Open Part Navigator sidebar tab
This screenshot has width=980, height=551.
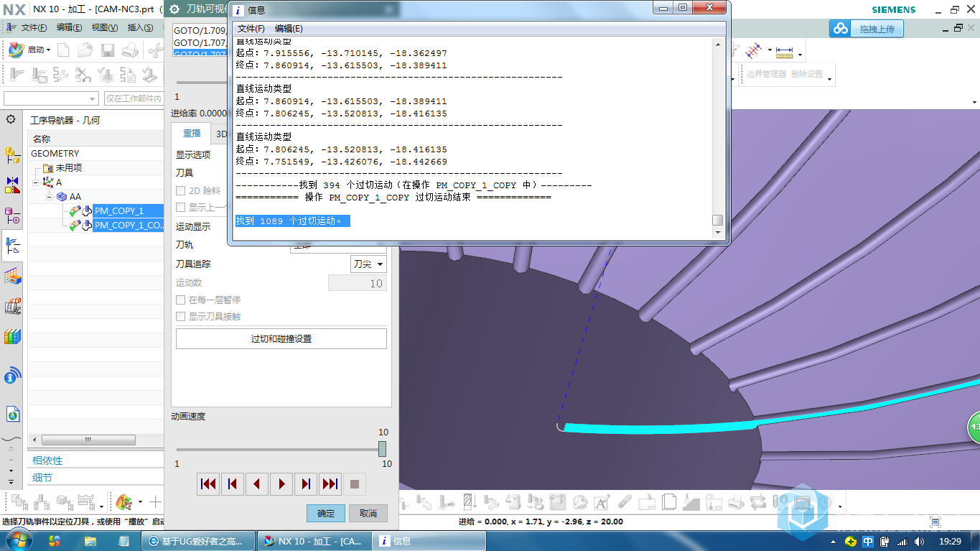12,215
